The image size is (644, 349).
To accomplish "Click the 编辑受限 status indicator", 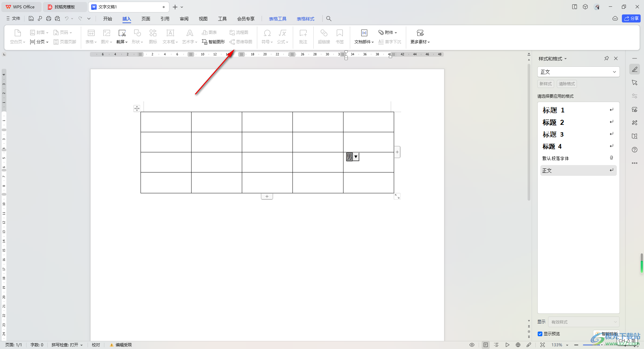I will (x=121, y=345).
